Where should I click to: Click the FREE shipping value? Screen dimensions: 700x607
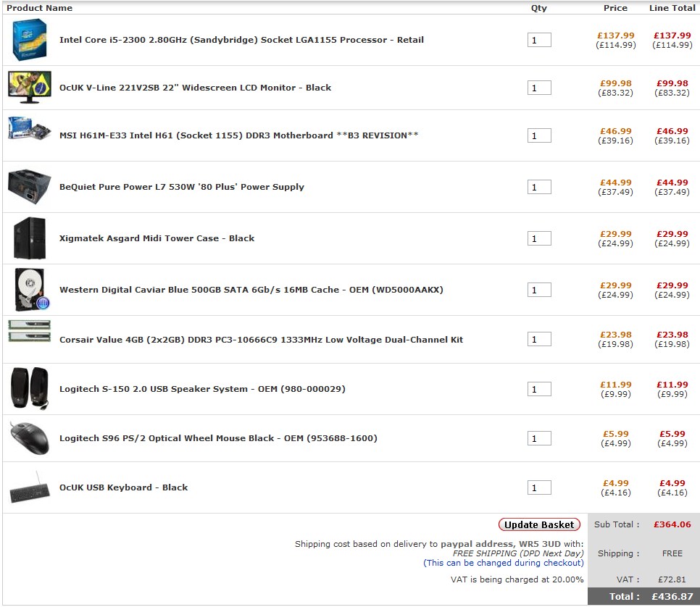click(672, 553)
